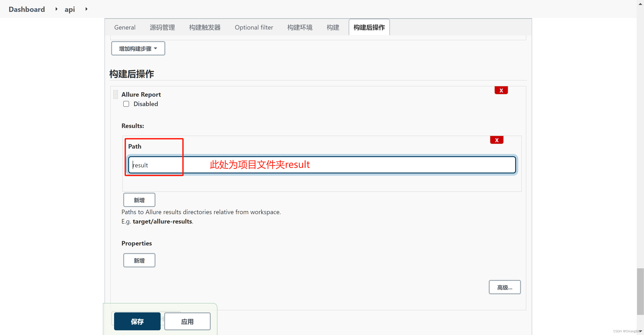The height and width of the screenshot is (335, 644).
Task: Switch to the 构建环境 tab
Action: click(x=300, y=27)
